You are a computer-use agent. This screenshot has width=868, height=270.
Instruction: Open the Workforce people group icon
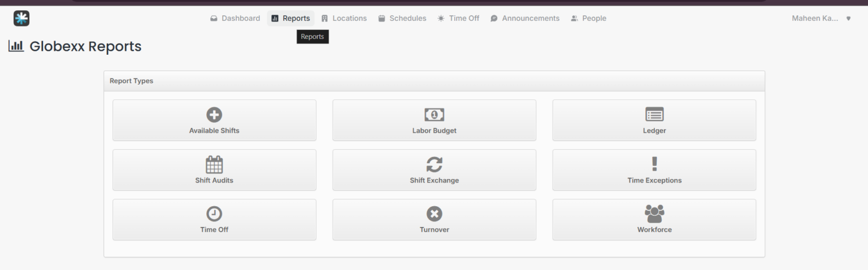(654, 214)
